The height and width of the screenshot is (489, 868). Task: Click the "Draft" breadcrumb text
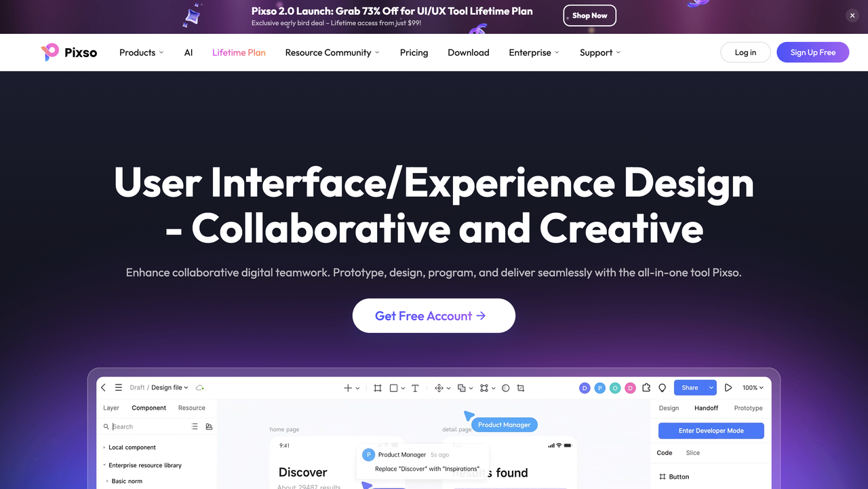138,388
